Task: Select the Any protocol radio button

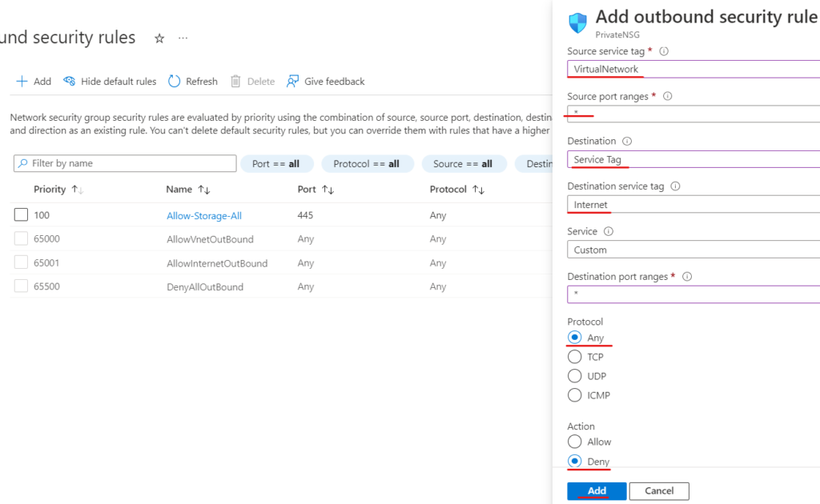Action: (574, 338)
